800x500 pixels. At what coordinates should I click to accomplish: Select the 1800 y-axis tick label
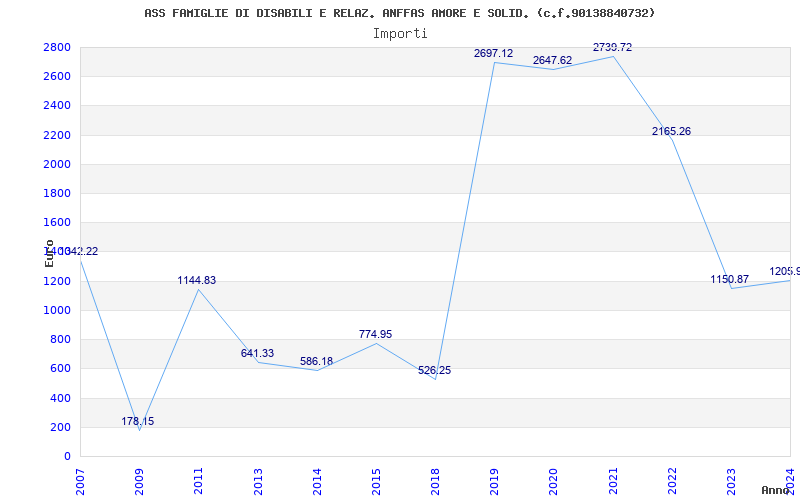[57, 193]
